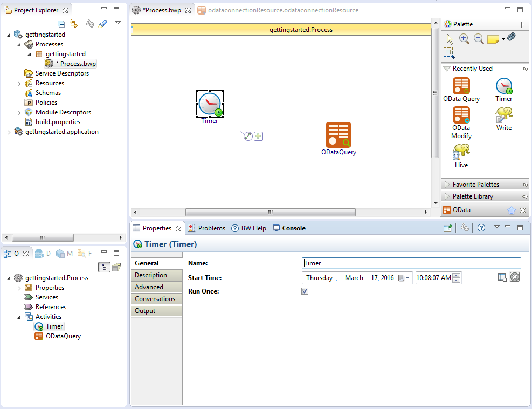
Task: Select the ODataQuery activity on the canvas
Action: (338, 135)
